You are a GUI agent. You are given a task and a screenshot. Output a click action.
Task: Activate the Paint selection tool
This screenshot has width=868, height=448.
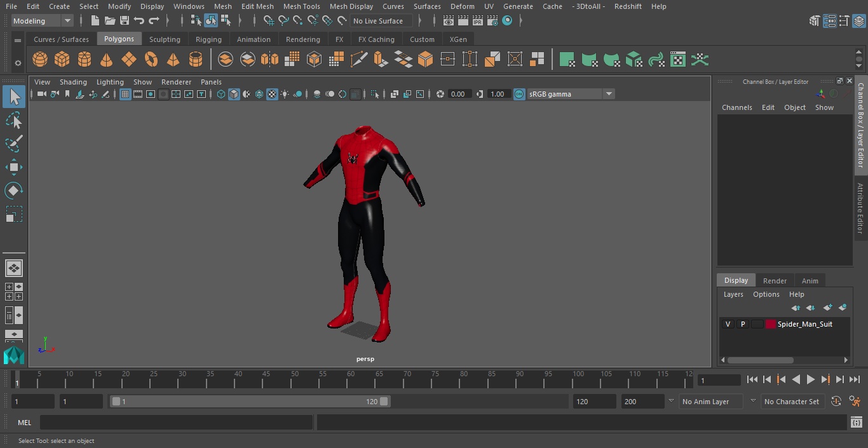[14, 144]
